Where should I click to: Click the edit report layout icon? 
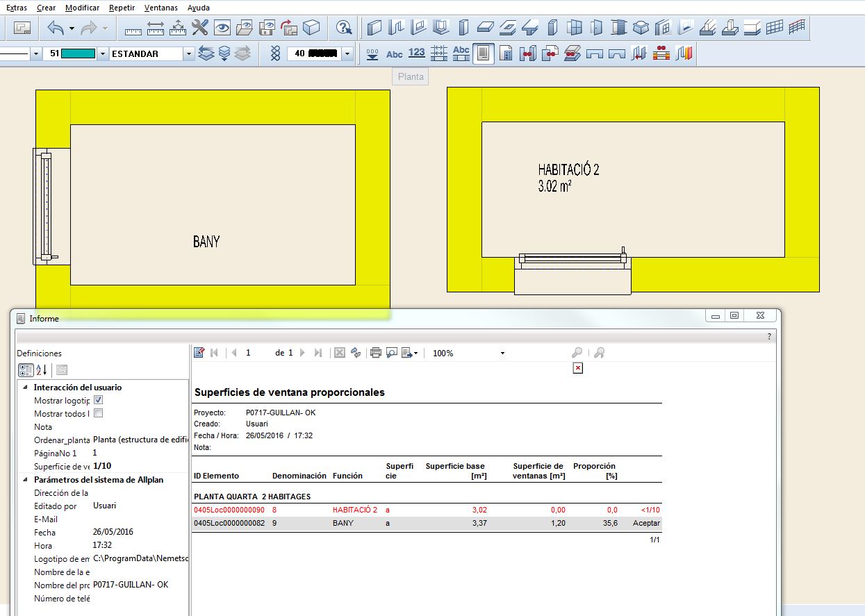pos(199,353)
